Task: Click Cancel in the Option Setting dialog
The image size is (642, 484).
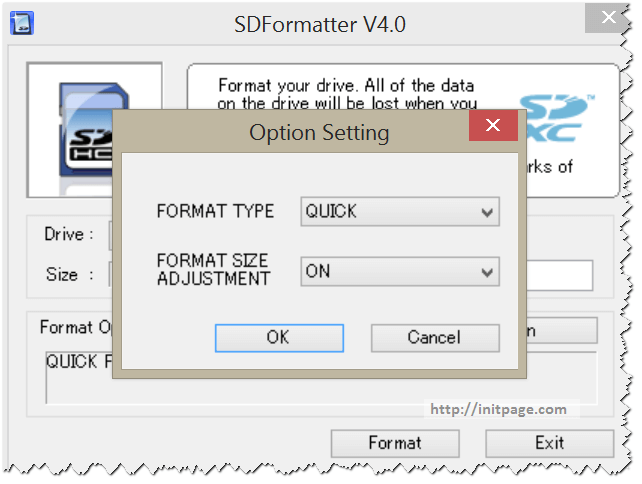Action: pyautogui.click(x=435, y=338)
